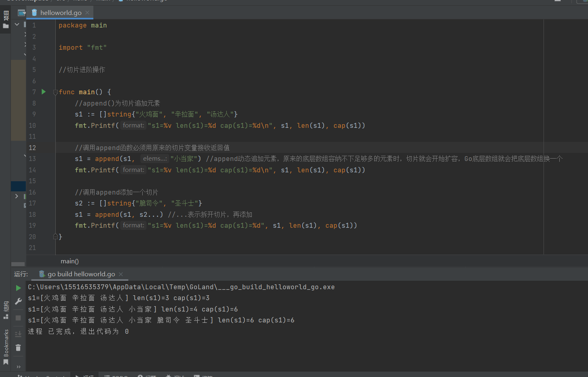Open the 结构 structure tool window
The width and height of the screenshot is (588, 377).
tap(6, 310)
